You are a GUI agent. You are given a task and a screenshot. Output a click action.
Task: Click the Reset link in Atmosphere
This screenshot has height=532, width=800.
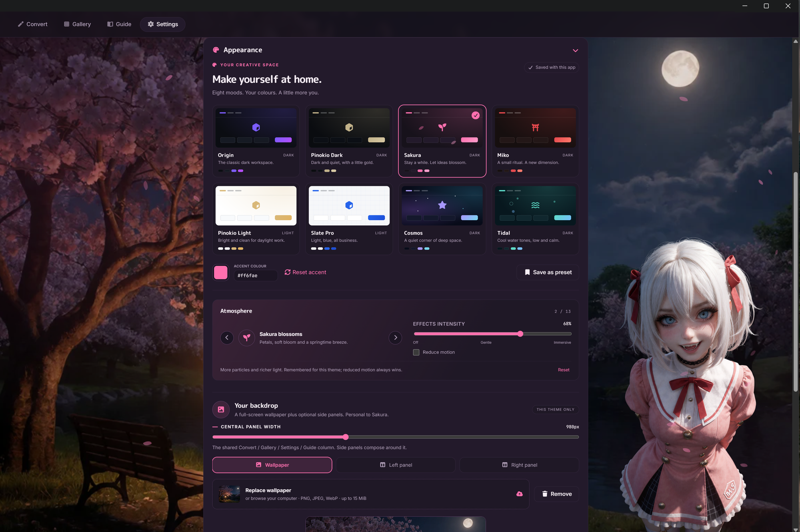point(564,370)
